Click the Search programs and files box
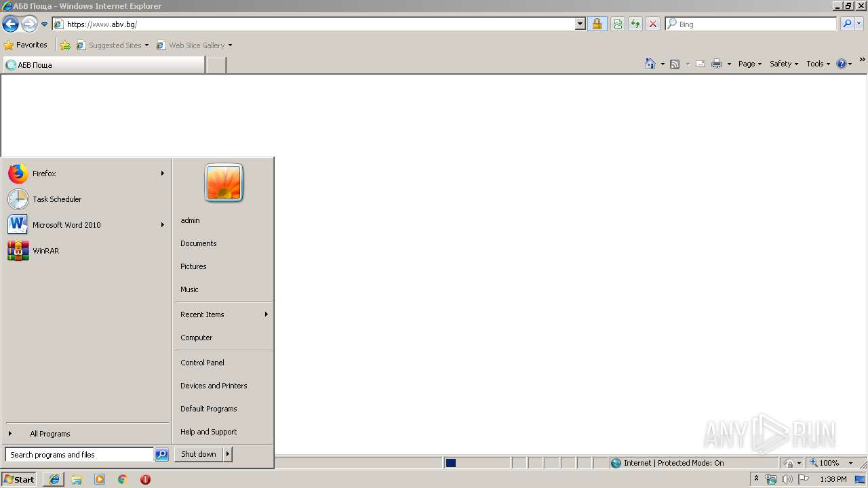Screen dimensions: 868x488 [79, 455]
